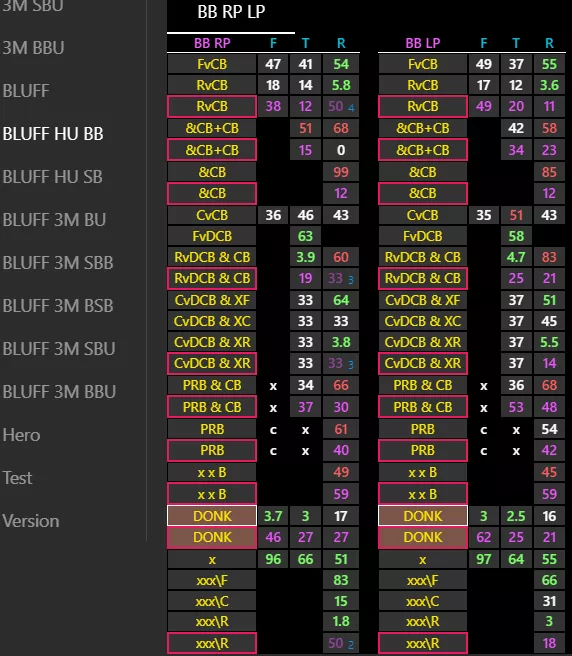The height and width of the screenshot is (656, 572).
Task: Click the F header in BB RP table
Action: tap(273, 43)
